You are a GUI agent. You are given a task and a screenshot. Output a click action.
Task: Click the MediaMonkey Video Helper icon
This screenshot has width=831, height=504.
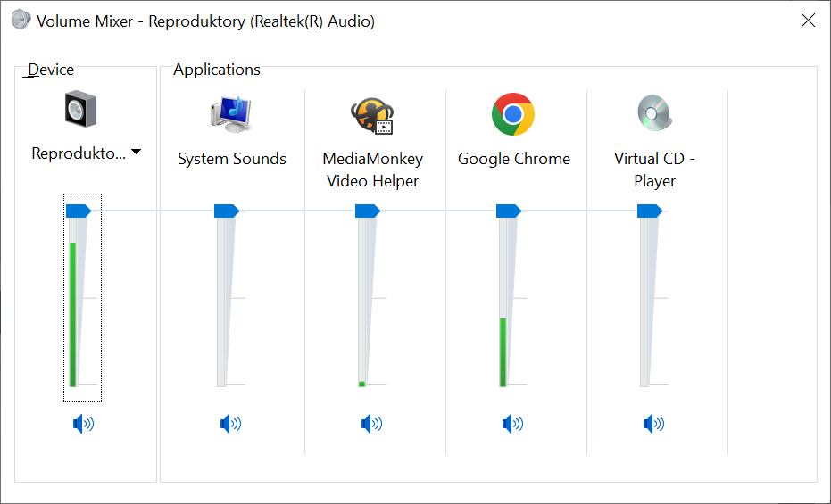372,114
